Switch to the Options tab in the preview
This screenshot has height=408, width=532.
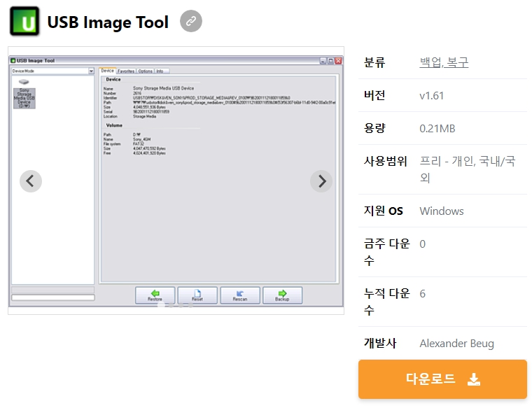pyautogui.click(x=145, y=71)
